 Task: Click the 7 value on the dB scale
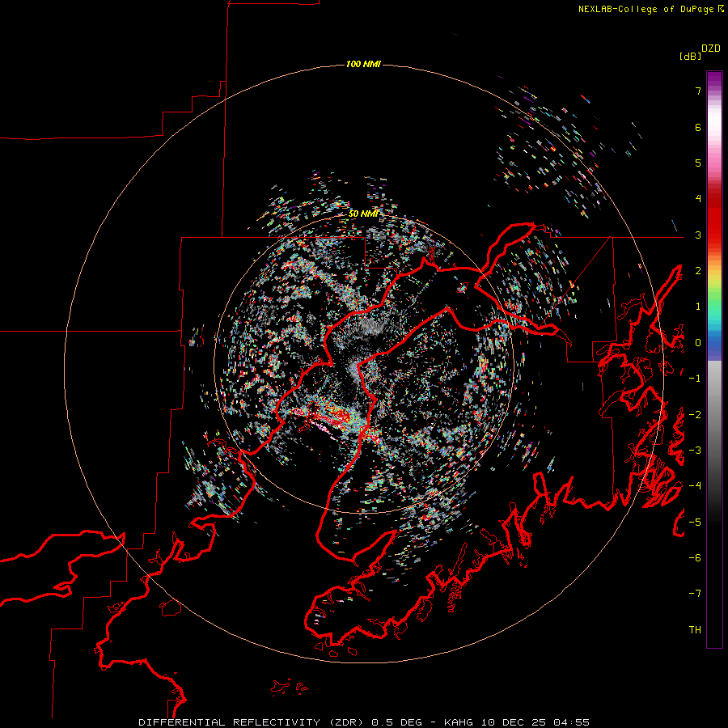(x=698, y=91)
